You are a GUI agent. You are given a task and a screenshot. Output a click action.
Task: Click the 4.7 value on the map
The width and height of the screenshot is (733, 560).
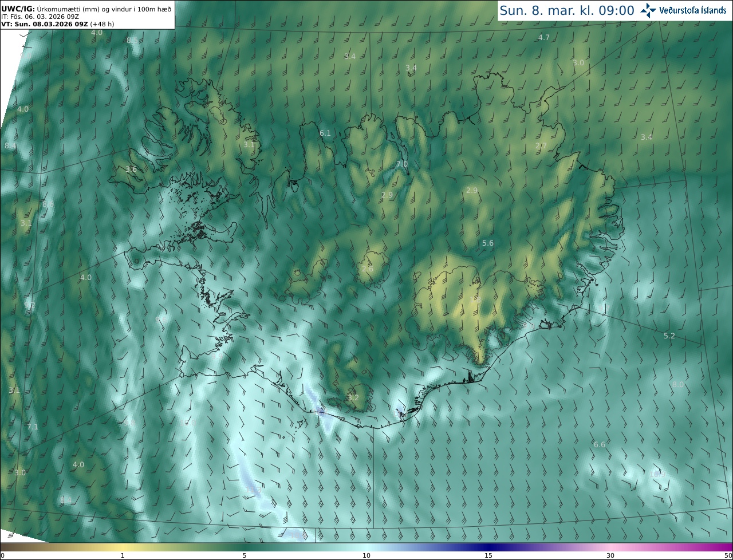click(544, 37)
